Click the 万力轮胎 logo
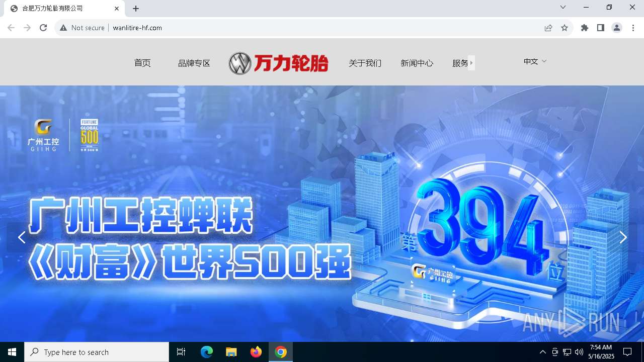 pos(278,63)
